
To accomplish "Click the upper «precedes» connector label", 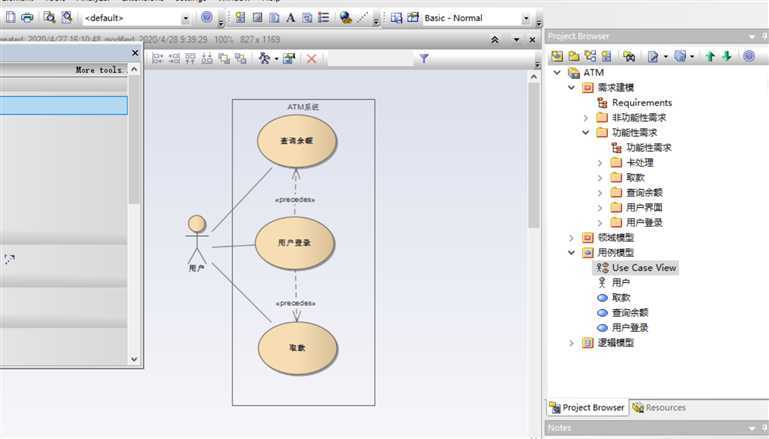I will click(295, 200).
